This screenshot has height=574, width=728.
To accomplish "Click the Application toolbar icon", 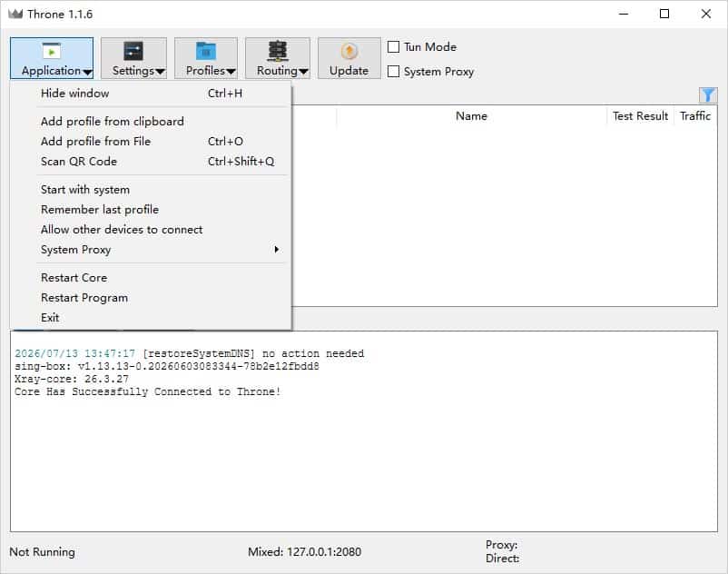I will tap(52, 51).
